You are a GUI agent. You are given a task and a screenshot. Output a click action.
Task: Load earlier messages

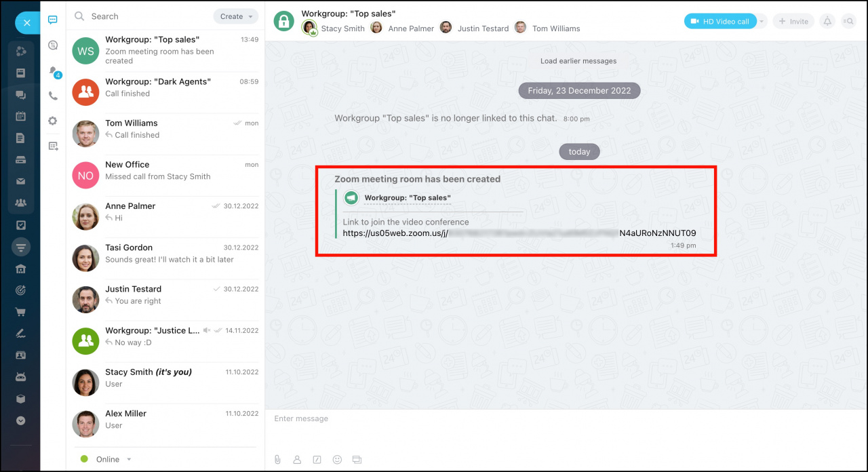(x=578, y=61)
